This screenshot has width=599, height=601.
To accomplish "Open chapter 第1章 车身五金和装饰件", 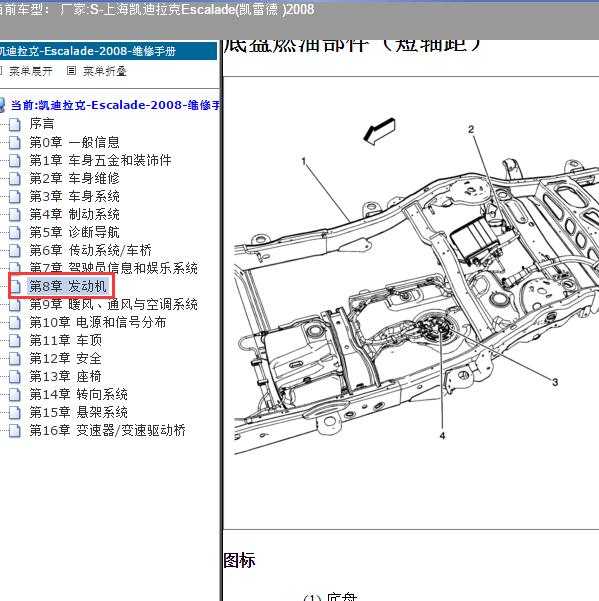I will coord(100,160).
